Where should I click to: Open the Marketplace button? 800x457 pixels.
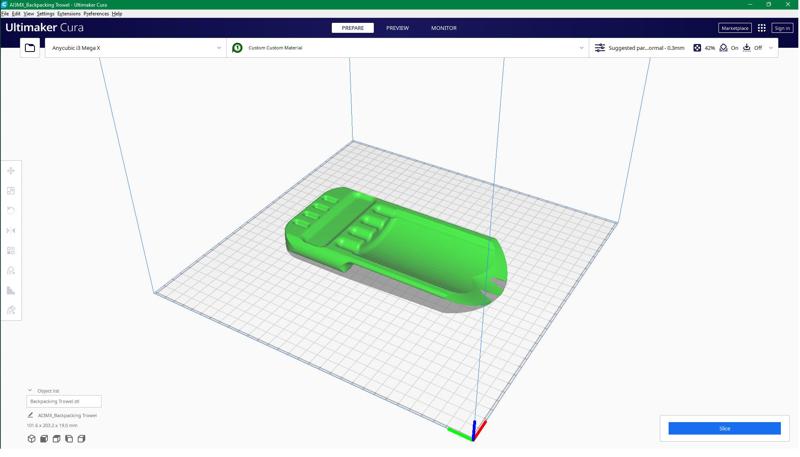[735, 28]
